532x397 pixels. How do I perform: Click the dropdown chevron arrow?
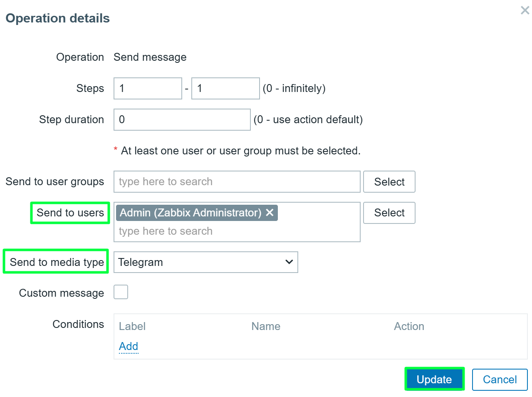[x=289, y=262]
